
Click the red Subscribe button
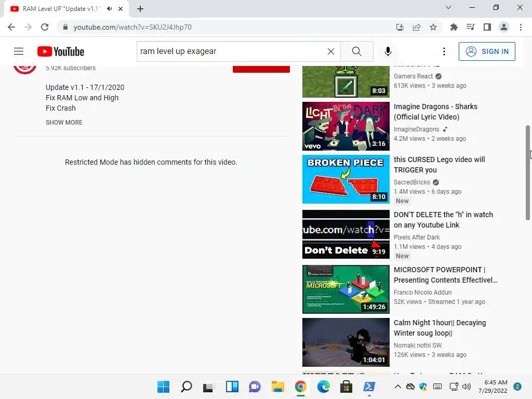click(x=261, y=69)
